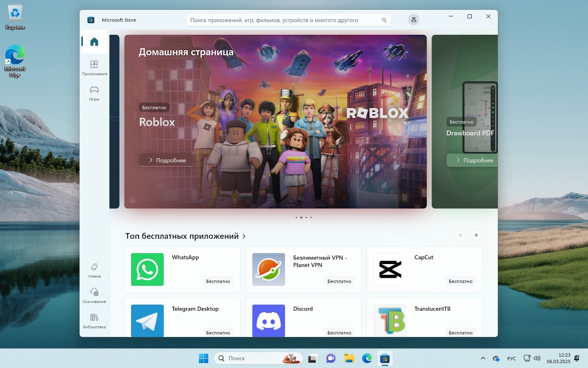Open the network icon in the system tray
Viewport: 588px width, 368px height.
point(527,358)
